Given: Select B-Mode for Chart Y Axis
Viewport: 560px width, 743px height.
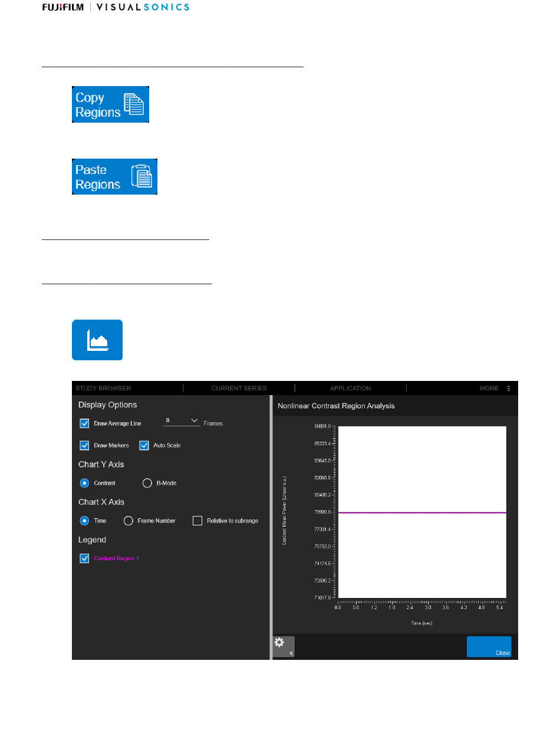Looking at the screenshot, I should [x=147, y=483].
